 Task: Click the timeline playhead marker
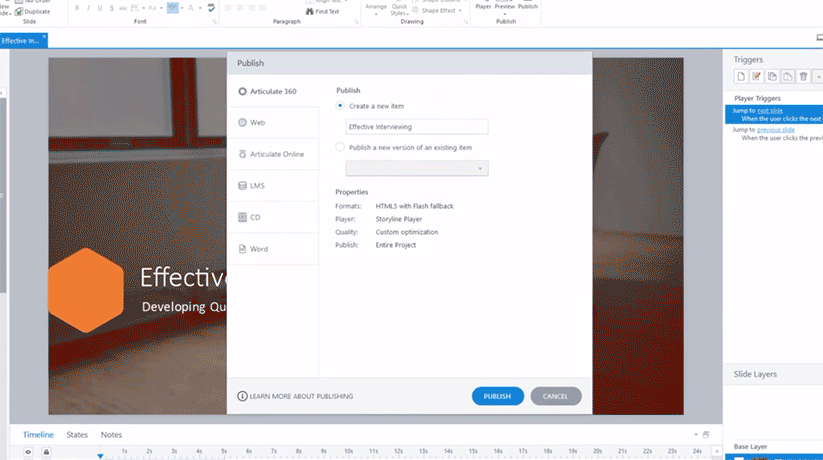click(100, 456)
